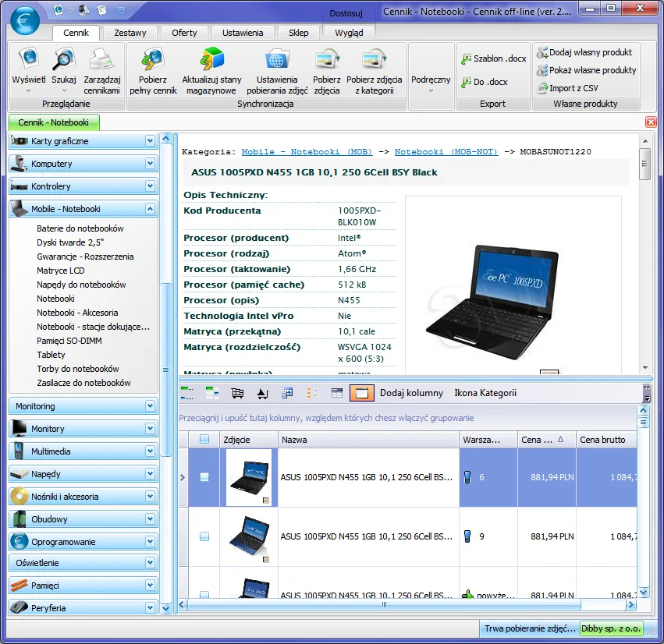Tick checkbox of ASUS row with stock 9
The image size is (664, 644).
tap(204, 536)
